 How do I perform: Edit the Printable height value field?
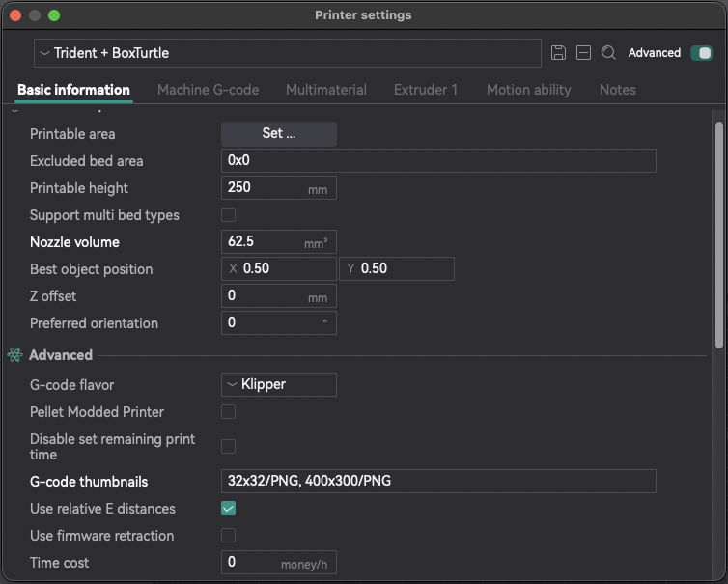tap(279, 187)
